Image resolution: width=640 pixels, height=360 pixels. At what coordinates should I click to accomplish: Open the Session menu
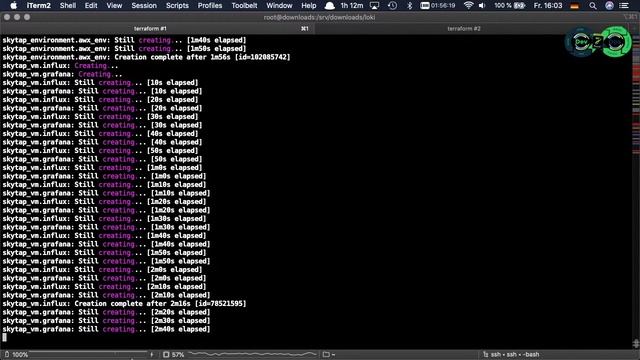coord(144,6)
